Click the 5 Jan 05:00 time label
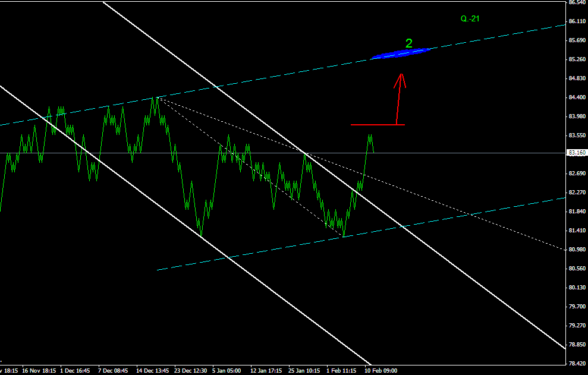This screenshot has width=588, height=375. tap(227, 370)
